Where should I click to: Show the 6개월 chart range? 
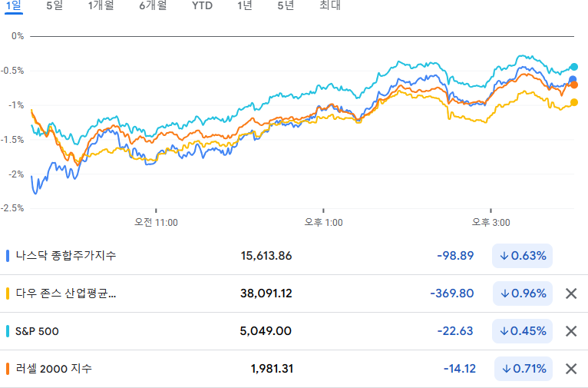click(x=153, y=5)
